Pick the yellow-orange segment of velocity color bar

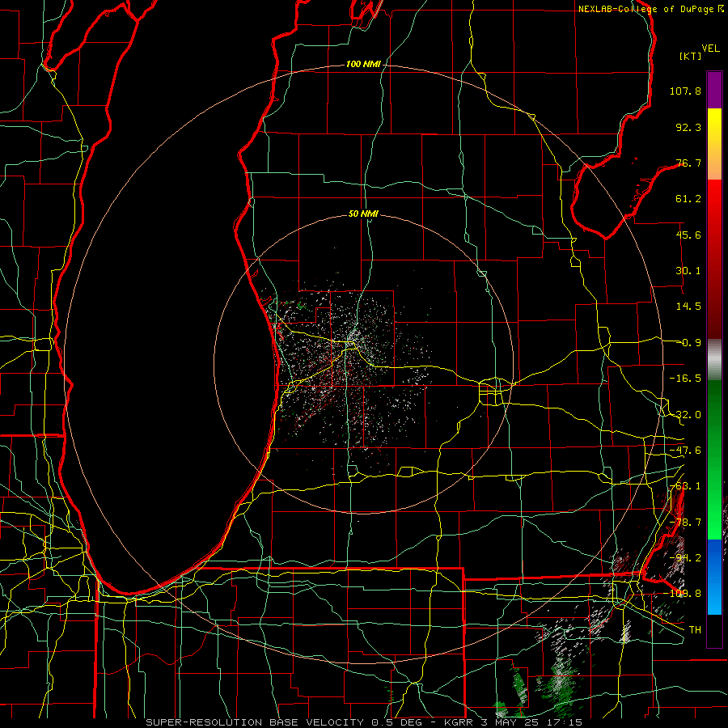click(x=714, y=144)
